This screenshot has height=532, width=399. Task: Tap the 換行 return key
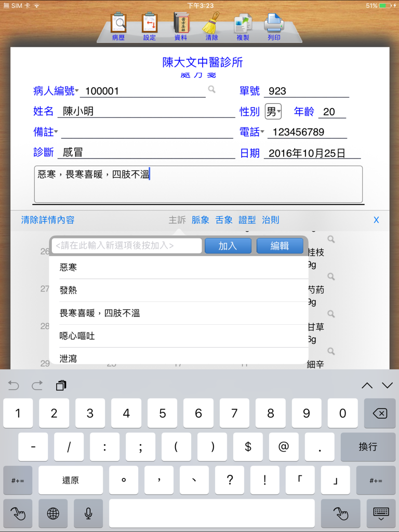pyautogui.click(x=368, y=446)
